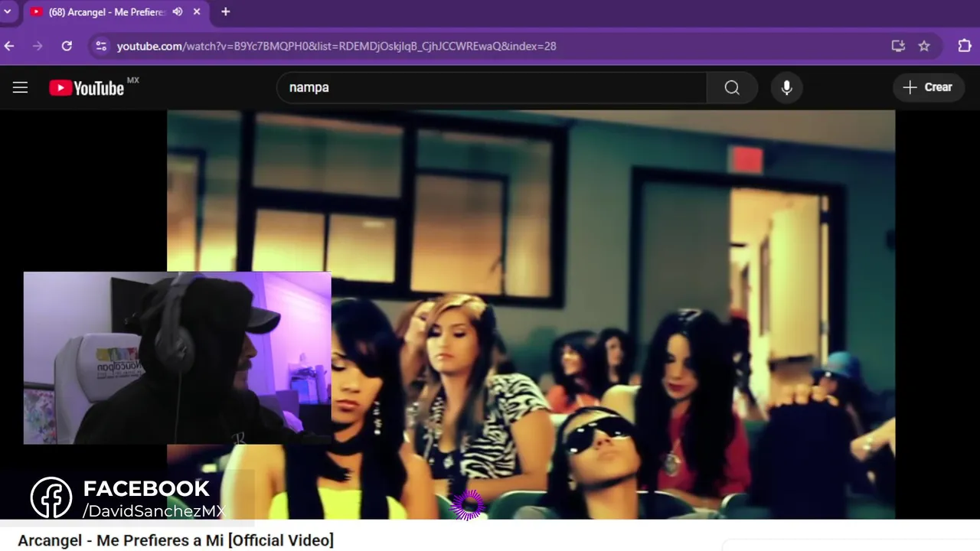
Task: Open the YouTube hamburger guide menu
Action: coord(21,87)
